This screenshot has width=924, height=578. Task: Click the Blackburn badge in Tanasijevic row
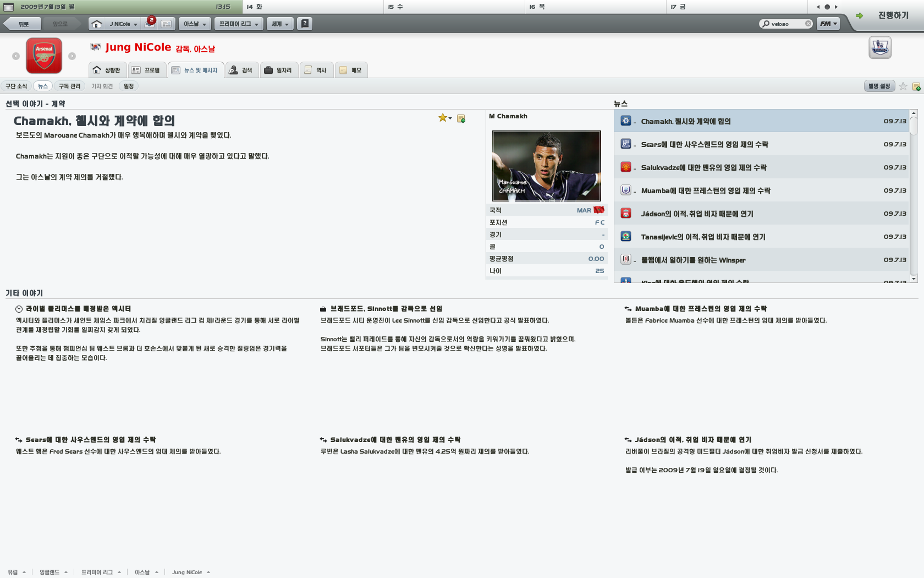pos(626,237)
